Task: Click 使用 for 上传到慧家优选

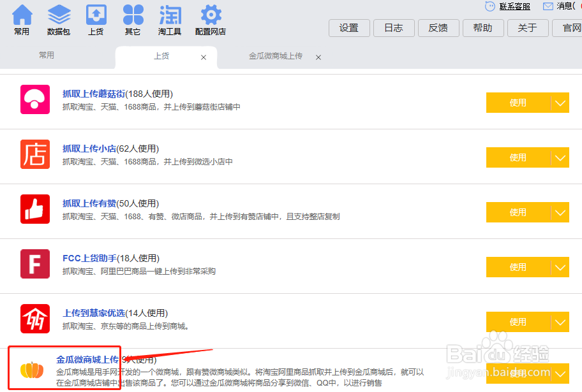Action: click(518, 322)
